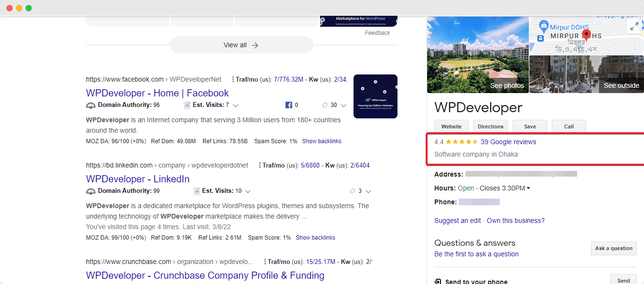Click the Domain Authority gauge icon in LinkedIn result
Screen dimensions: 644x284
(91, 191)
